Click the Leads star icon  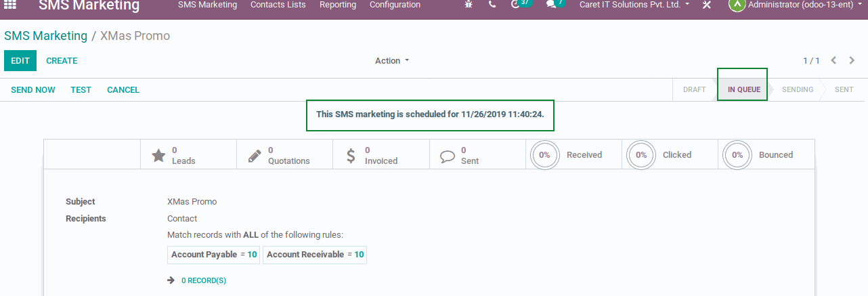[158, 155]
